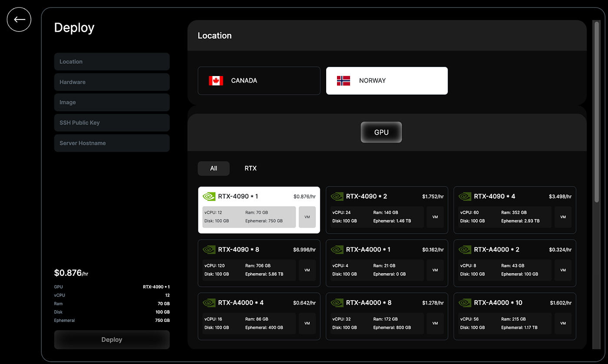
Task: Click VM badge on RTX-A4000 * 1 card
Action: [435, 270]
